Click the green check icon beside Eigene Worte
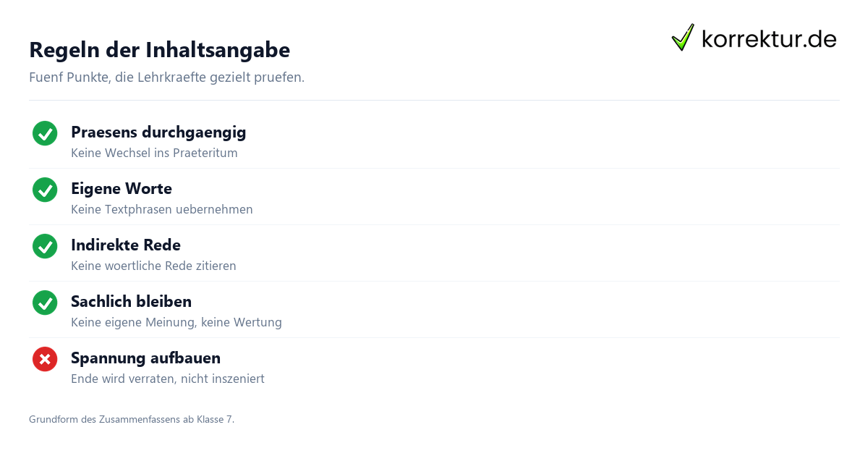Screen dimensions: 868x456 (x=45, y=190)
